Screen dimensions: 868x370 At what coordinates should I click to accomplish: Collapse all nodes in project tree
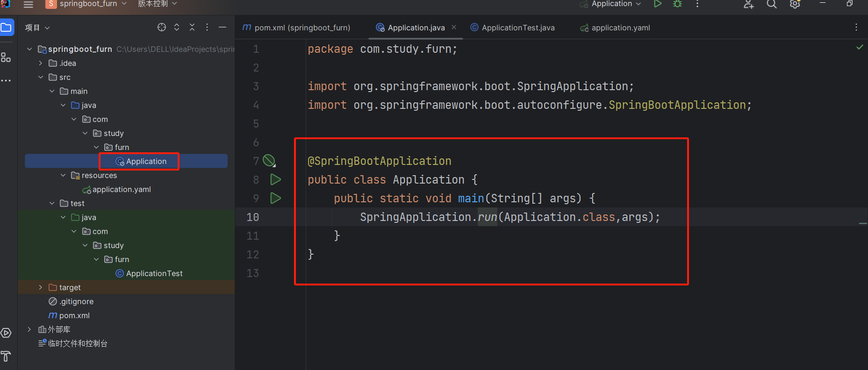(192, 27)
